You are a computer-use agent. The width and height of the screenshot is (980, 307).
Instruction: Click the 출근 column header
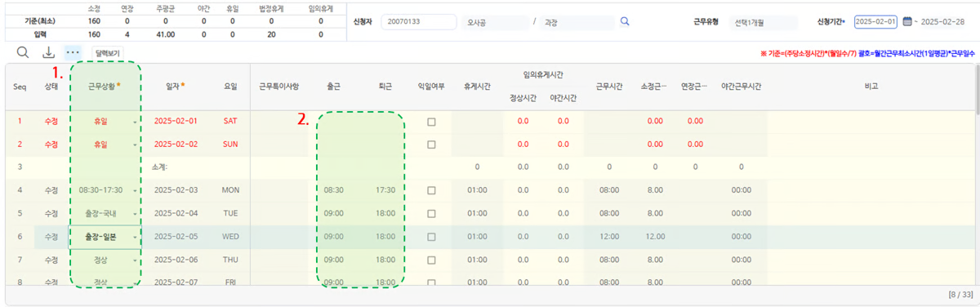coord(334,86)
